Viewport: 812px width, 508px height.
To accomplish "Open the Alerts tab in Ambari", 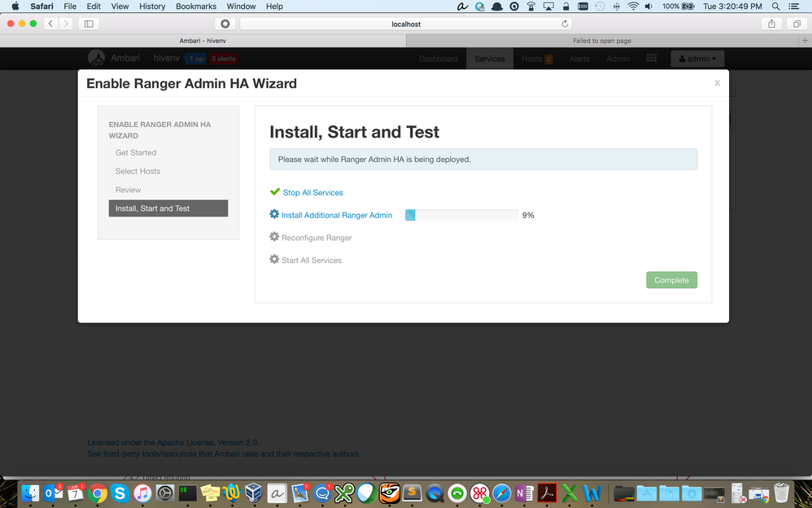I will 579,59.
